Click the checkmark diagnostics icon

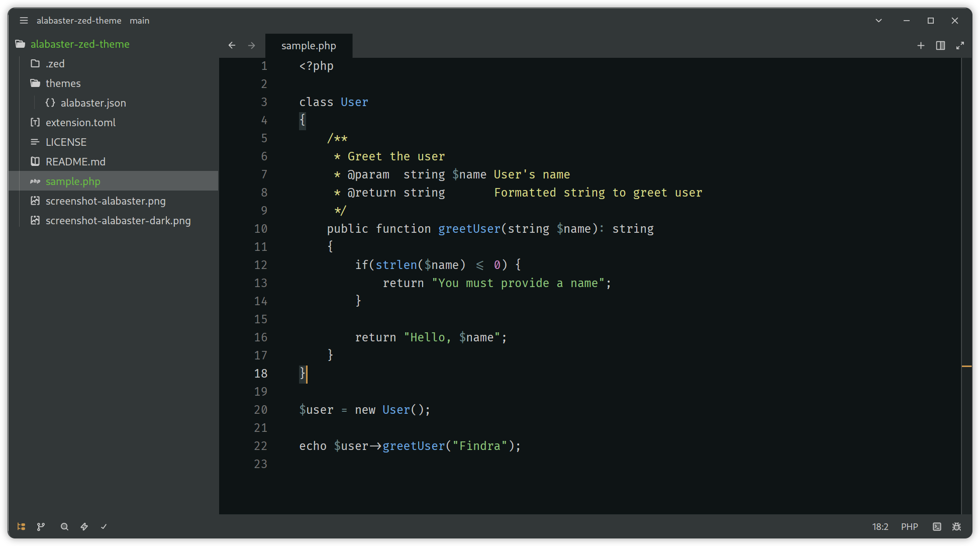[104, 526]
